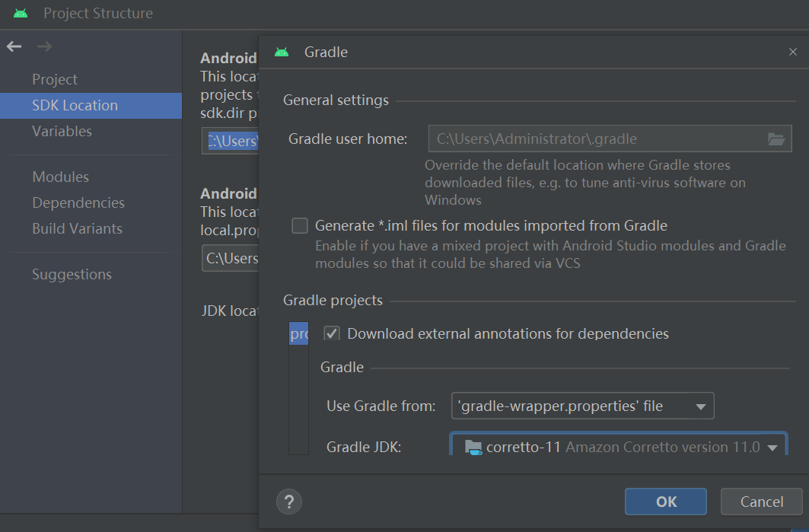Click the Android icon in Project Structure title

pos(21,14)
